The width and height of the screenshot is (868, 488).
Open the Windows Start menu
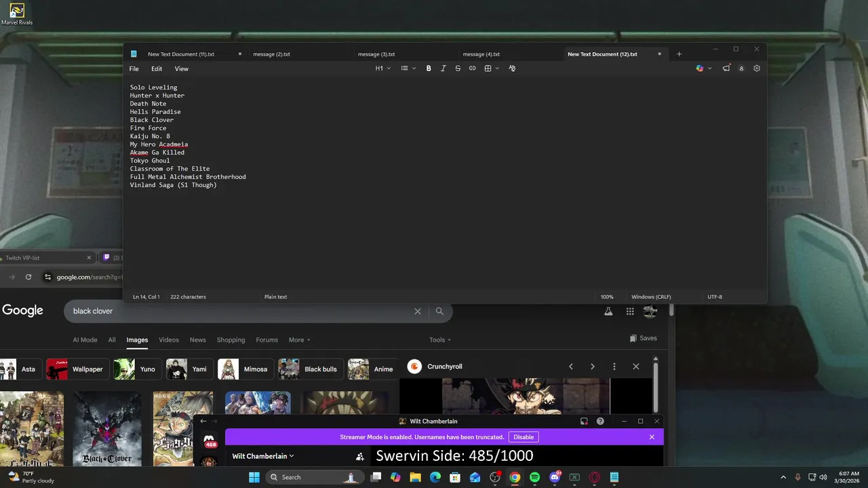(x=254, y=477)
